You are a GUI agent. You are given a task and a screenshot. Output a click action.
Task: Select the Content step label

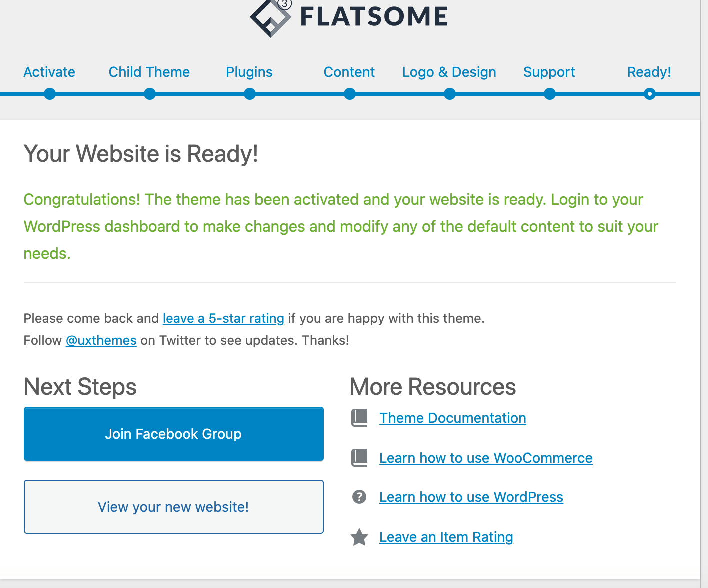[x=349, y=72]
